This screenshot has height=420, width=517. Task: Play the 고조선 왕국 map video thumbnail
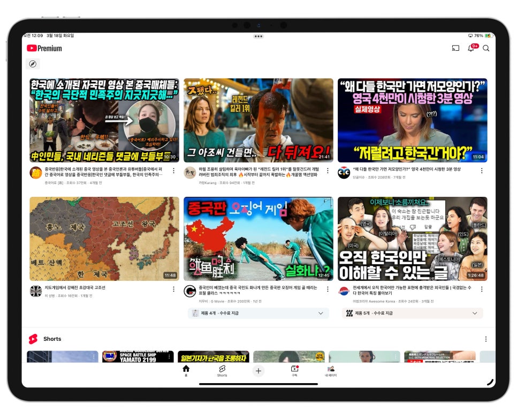coord(104,239)
